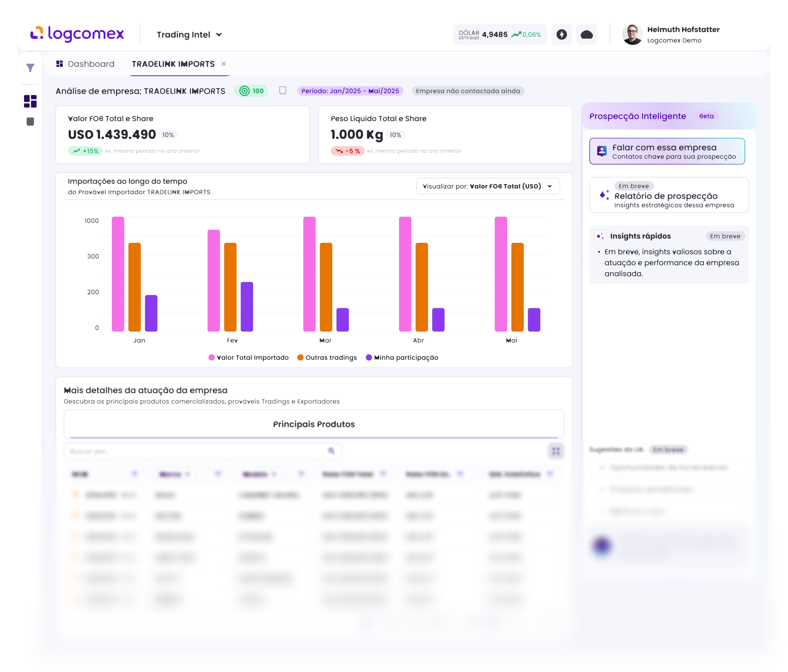Click Falar com essa empresa button
The height and width of the screenshot is (672, 788).
coord(667,151)
